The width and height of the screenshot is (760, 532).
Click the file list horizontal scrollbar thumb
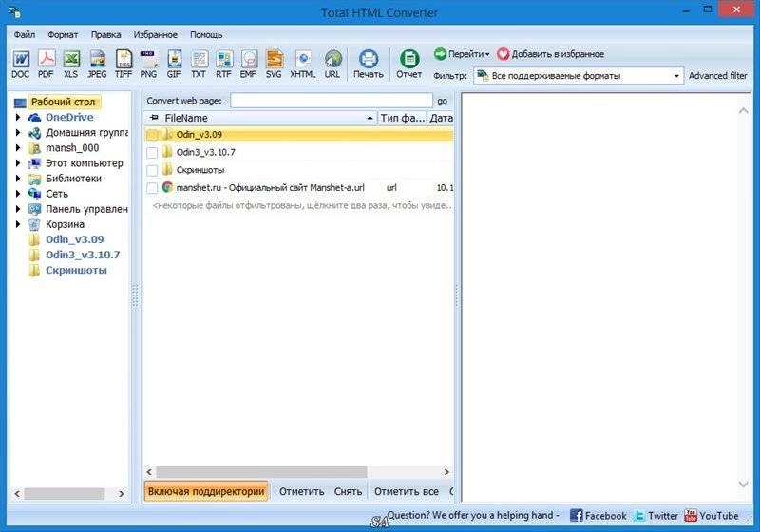(262, 471)
